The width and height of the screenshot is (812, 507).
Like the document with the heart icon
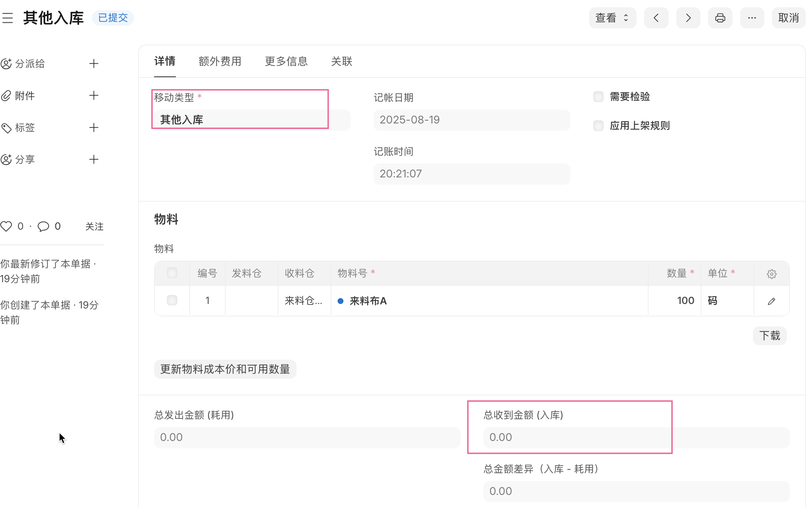6,227
